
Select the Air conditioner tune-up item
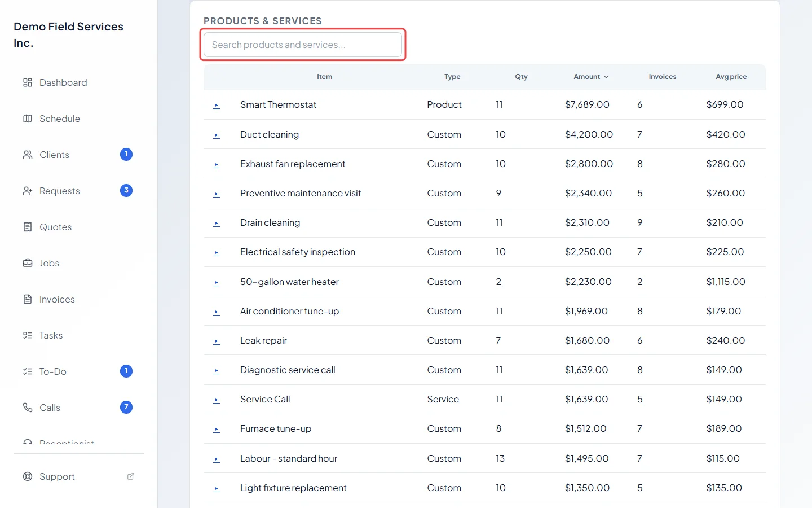point(289,311)
